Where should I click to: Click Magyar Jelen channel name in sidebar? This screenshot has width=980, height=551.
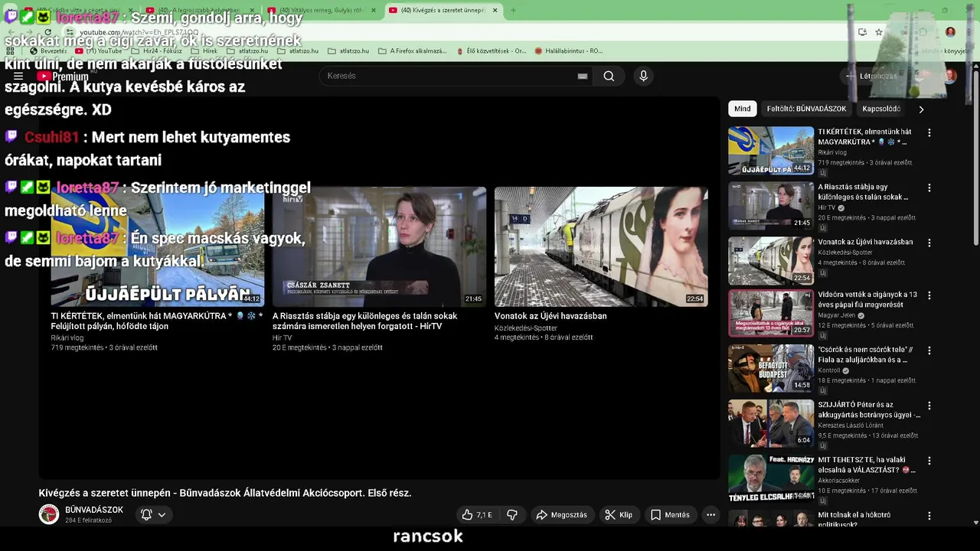tap(838, 315)
